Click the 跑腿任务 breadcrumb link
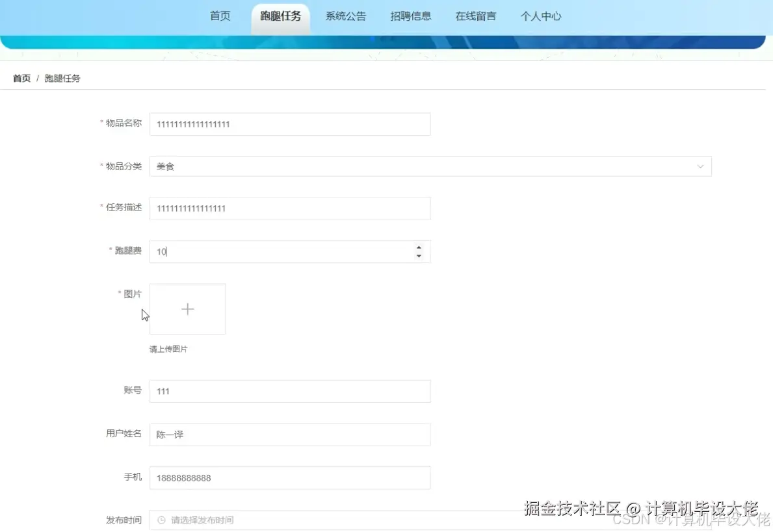Viewport: 773px width, 532px height. point(62,78)
